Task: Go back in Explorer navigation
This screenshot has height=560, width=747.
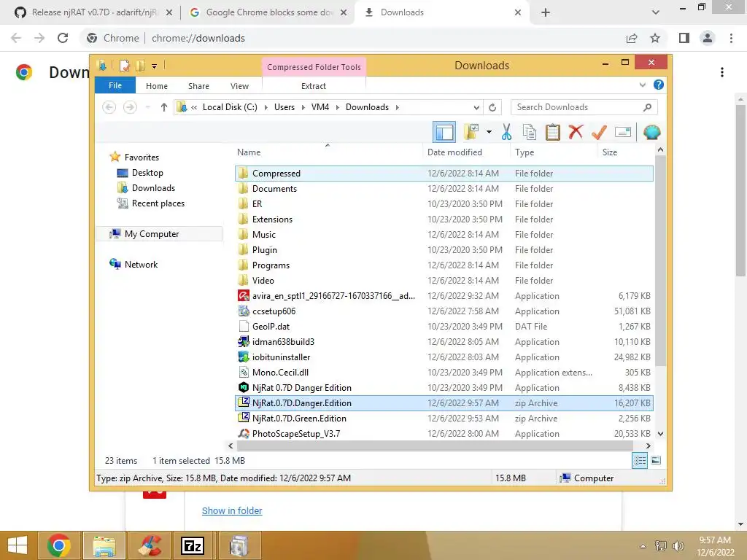Action: click(x=109, y=107)
